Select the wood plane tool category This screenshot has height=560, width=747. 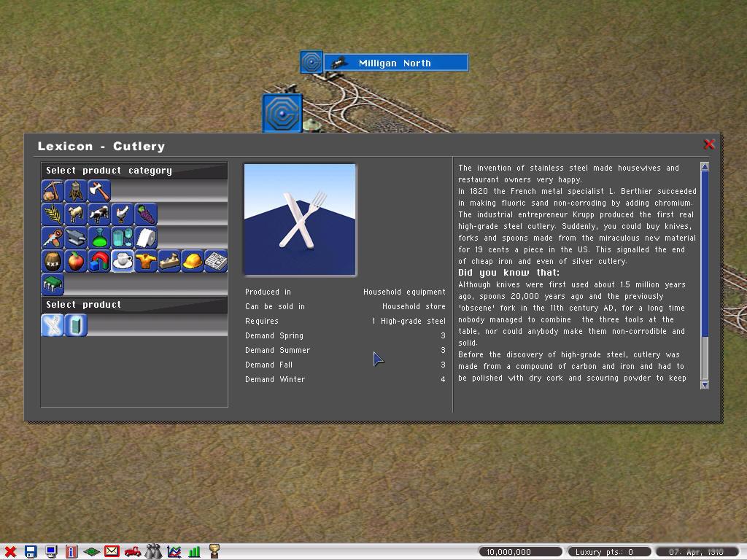pos(169,261)
